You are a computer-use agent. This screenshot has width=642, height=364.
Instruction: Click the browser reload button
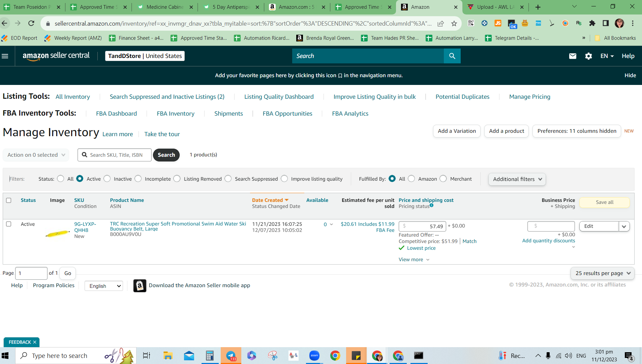point(31,23)
